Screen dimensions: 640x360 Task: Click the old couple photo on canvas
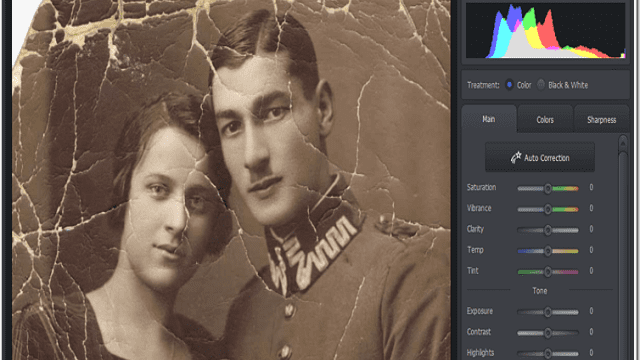231,180
